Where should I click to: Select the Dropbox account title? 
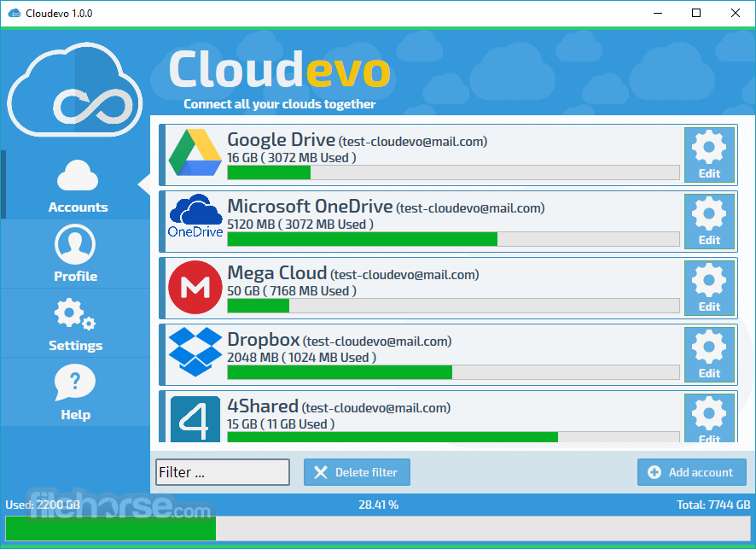[264, 340]
